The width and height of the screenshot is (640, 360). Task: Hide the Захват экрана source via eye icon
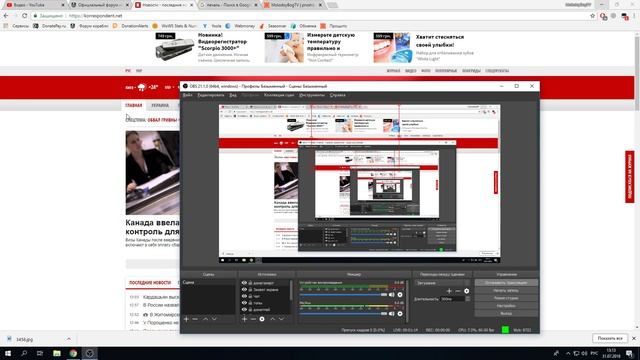coord(244,289)
